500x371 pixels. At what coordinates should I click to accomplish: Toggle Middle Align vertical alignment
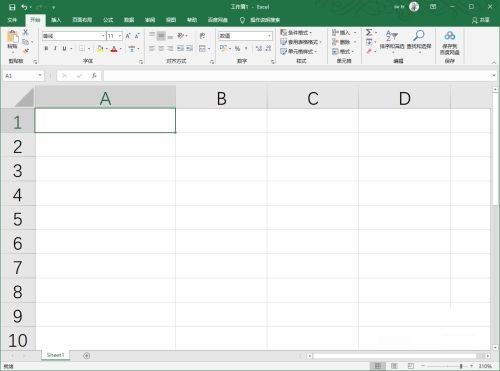click(161, 36)
